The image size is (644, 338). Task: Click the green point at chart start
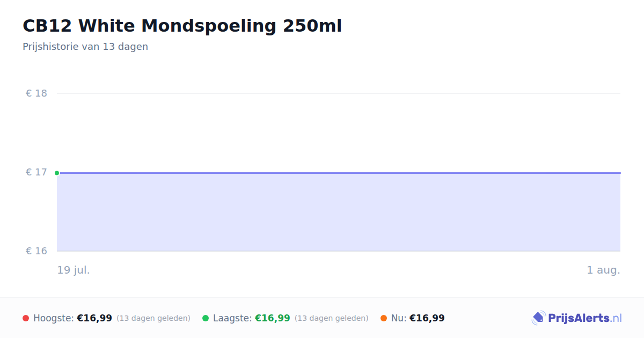click(x=57, y=173)
